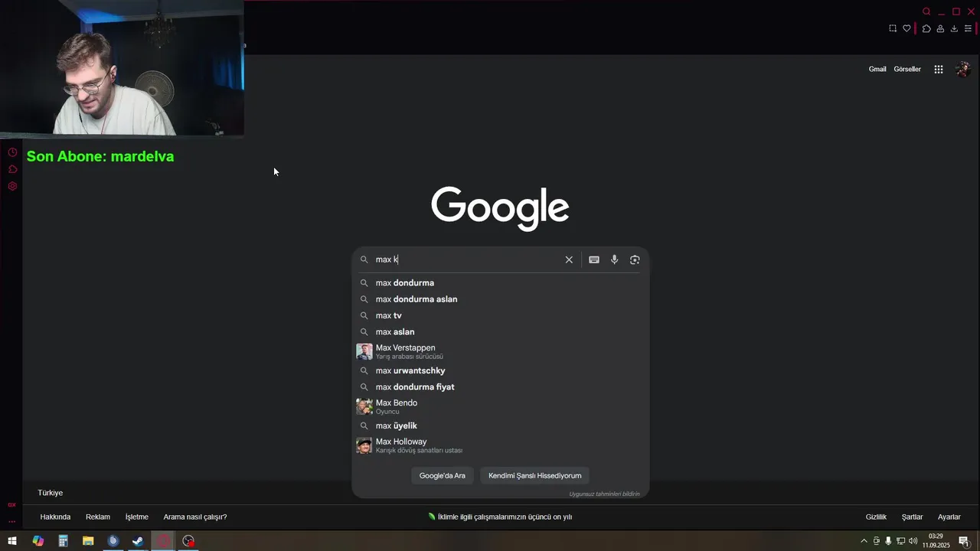The image size is (980, 551).
Task: Open the volume control in the tray
Action: click(x=913, y=541)
